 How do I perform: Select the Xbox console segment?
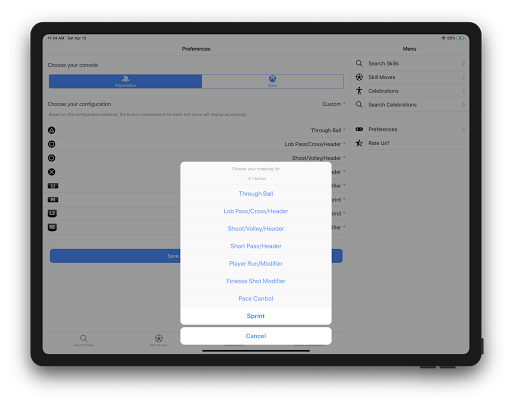click(273, 81)
